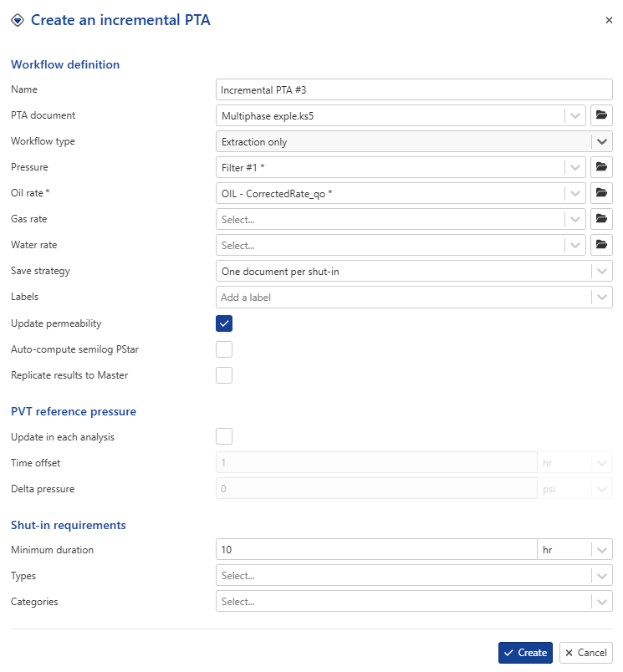Open the shut-in Categories dropdown
This screenshot has width=623, height=672.
coord(601,601)
